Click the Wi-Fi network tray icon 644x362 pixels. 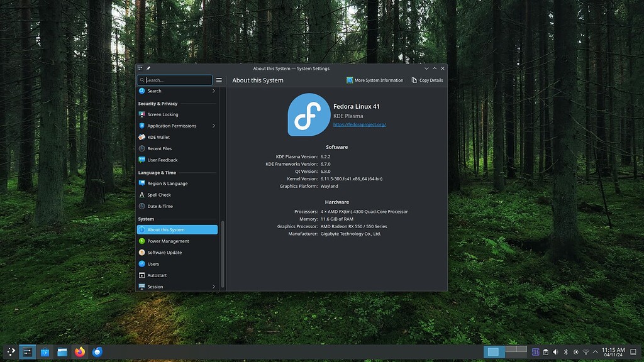tap(584, 352)
